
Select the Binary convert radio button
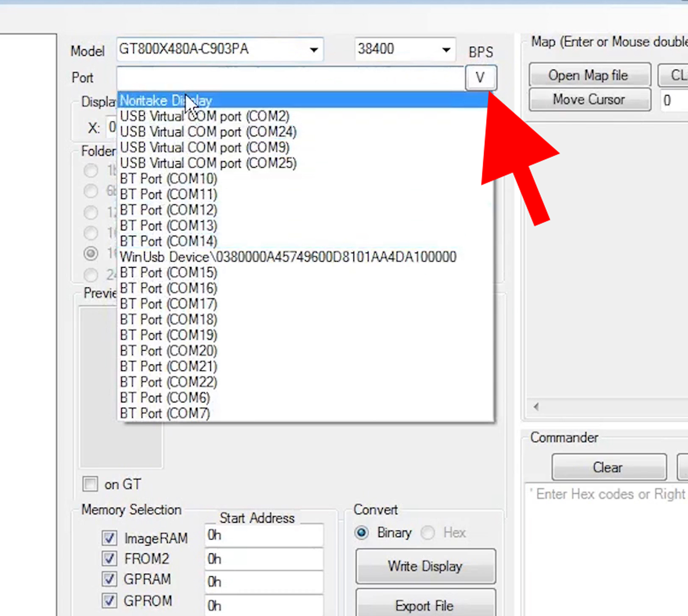tap(362, 533)
